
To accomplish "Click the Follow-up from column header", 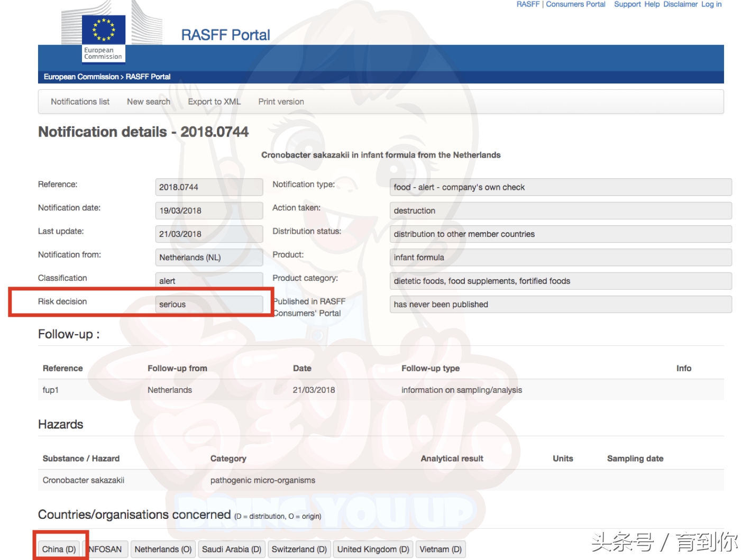I will coord(177,369).
